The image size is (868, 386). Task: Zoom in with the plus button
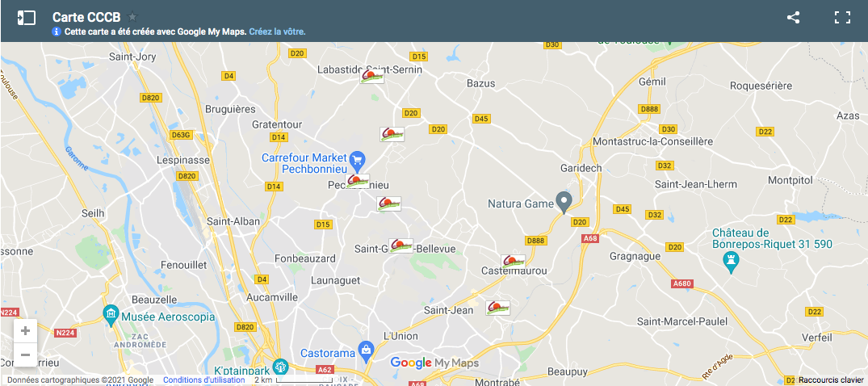(x=25, y=331)
